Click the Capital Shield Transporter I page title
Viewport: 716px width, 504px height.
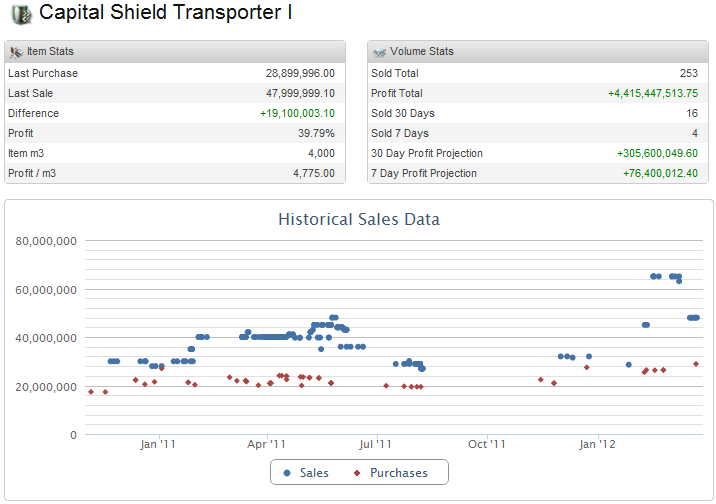pyautogui.click(x=165, y=14)
